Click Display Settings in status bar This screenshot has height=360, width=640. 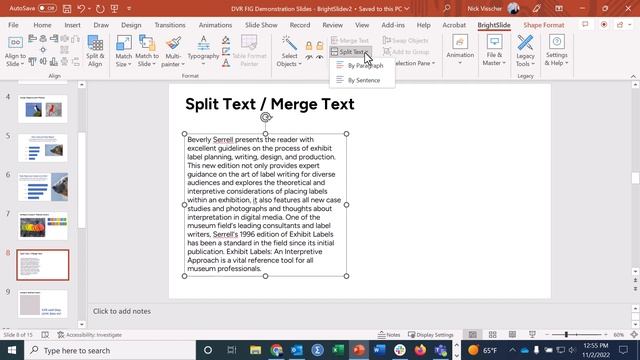click(x=431, y=335)
